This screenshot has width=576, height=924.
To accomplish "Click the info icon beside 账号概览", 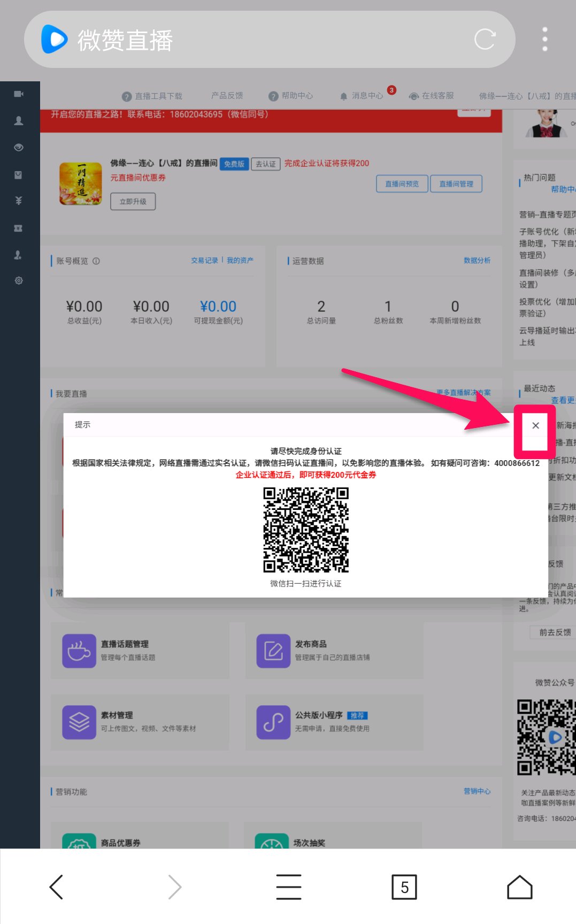I will pos(96,261).
